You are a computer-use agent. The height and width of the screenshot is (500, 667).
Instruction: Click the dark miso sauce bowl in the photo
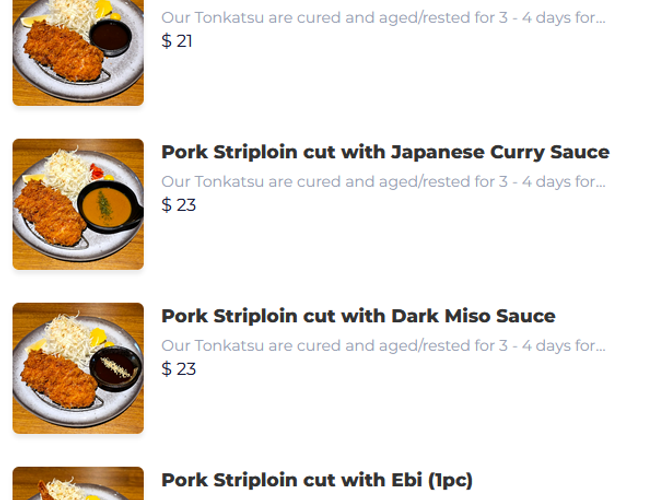(x=115, y=367)
